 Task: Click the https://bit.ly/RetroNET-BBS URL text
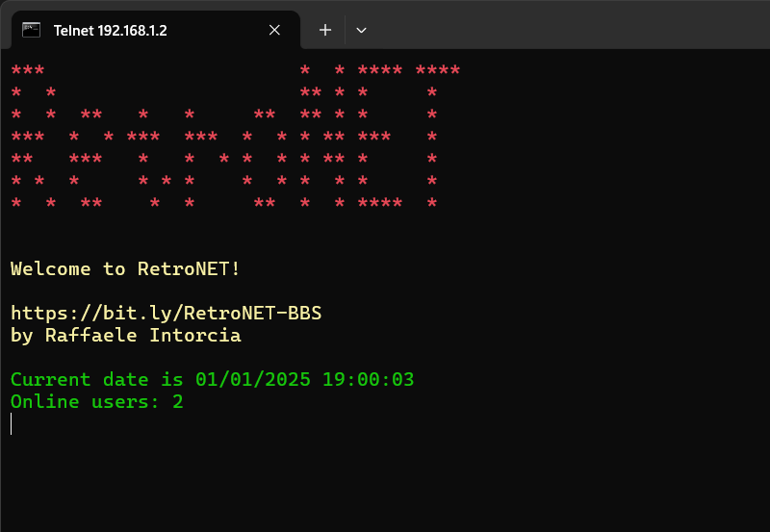pos(166,313)
